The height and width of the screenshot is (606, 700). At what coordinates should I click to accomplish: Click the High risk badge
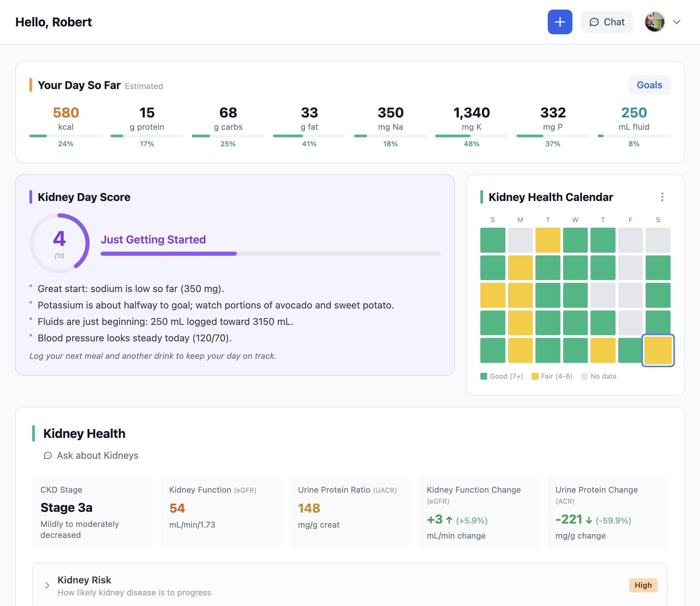[x=643, y=585]
